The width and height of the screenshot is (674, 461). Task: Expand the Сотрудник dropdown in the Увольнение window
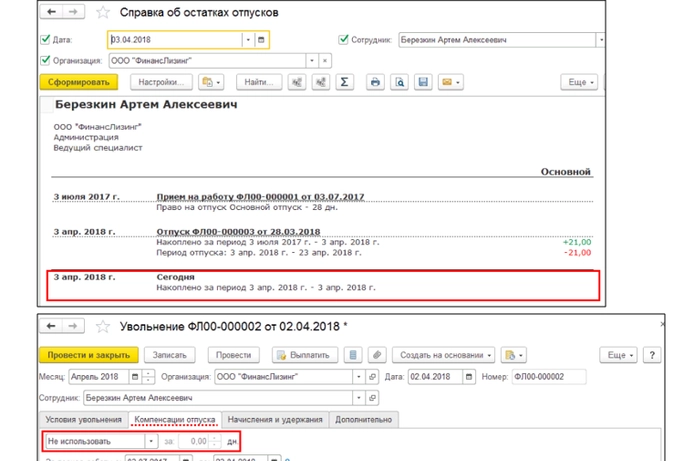(x=359, y=398)
